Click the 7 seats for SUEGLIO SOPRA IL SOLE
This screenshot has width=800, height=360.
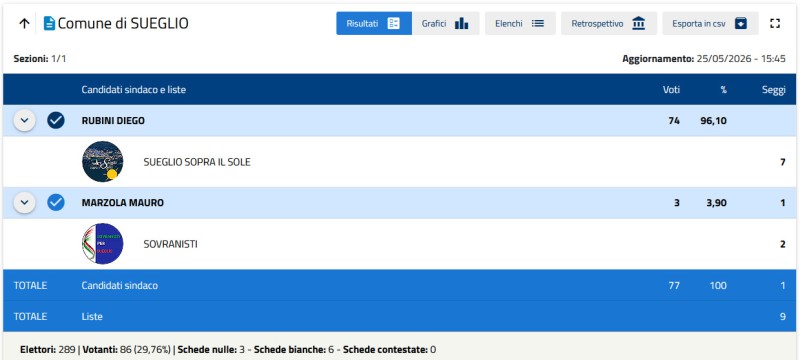783,163
